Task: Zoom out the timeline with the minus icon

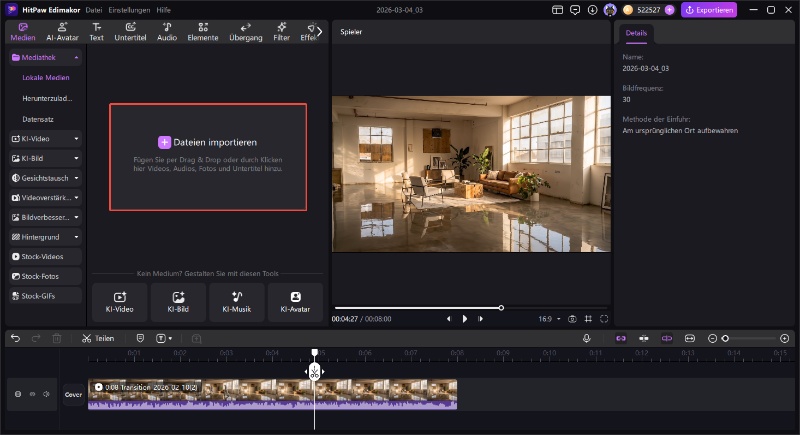Action: (712, 338)
